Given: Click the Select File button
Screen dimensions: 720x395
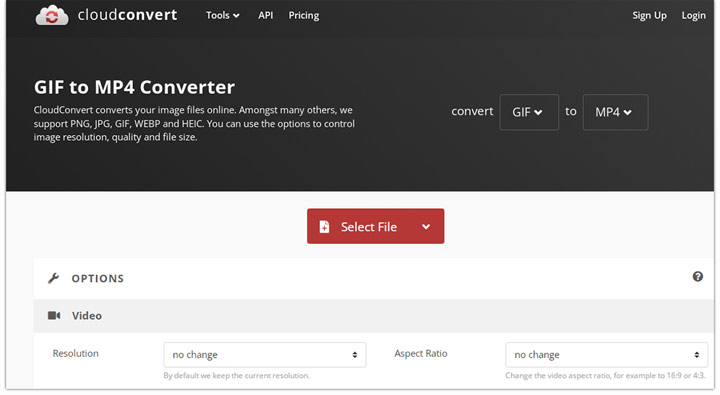Looking at the screenshot, I should pos(375,226).
